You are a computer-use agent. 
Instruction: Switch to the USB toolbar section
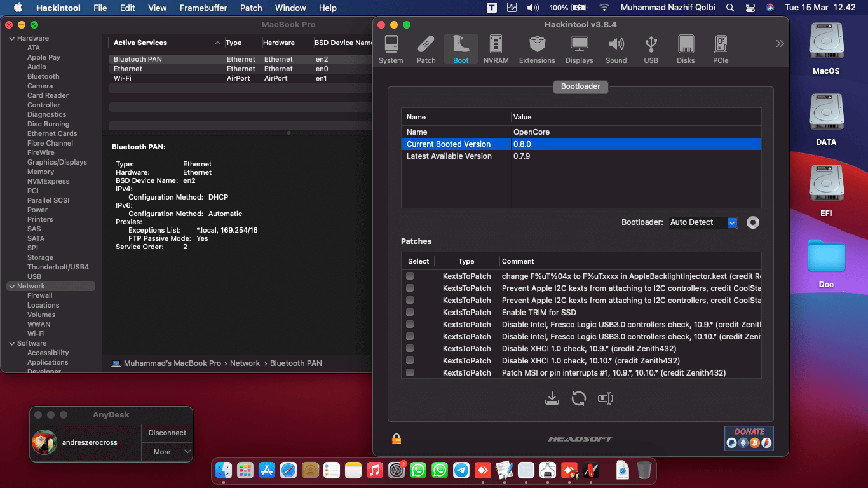(651, 50)
